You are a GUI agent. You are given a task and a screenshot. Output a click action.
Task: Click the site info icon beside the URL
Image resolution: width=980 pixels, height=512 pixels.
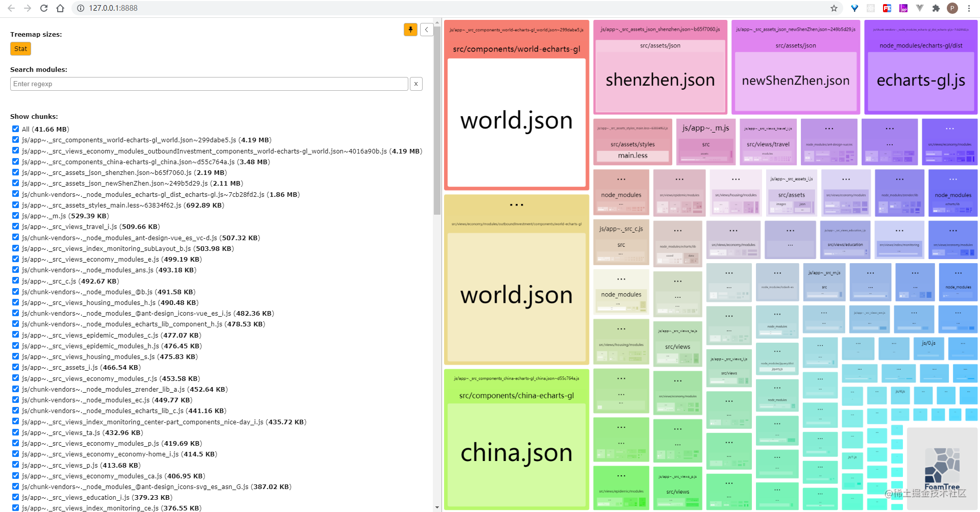82,8
